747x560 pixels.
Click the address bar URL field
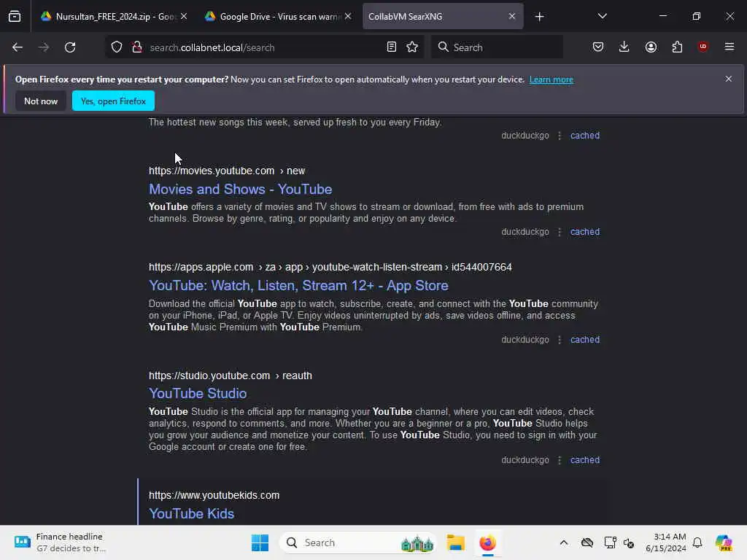coord(265,47)
